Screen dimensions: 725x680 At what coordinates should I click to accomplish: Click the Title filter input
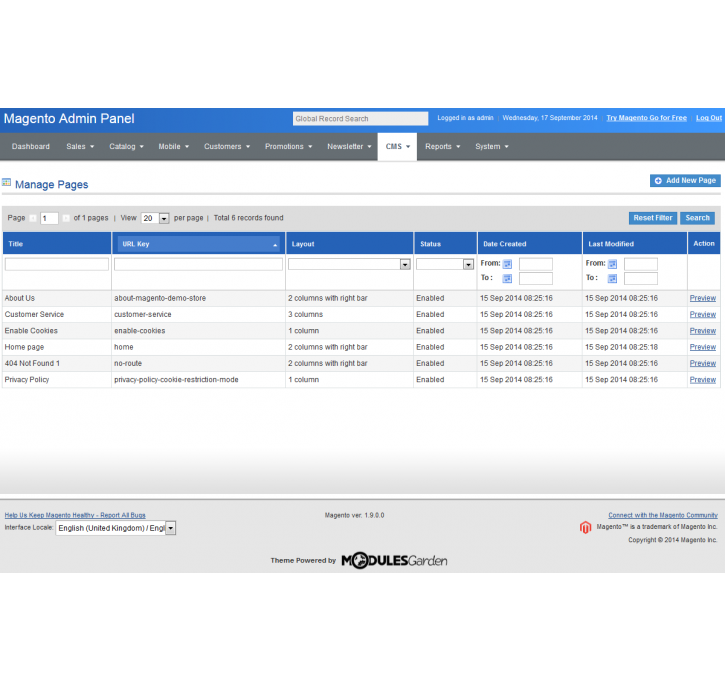coord(57,264)
